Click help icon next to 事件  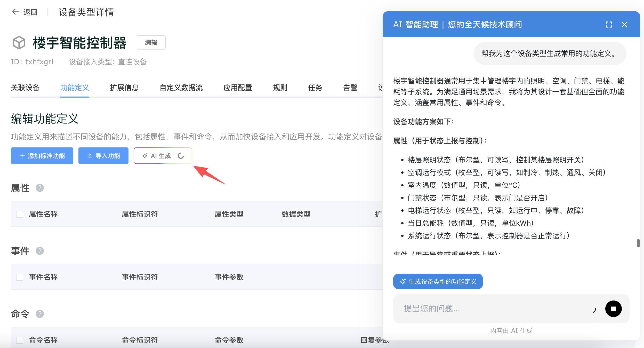coord(40,251)
